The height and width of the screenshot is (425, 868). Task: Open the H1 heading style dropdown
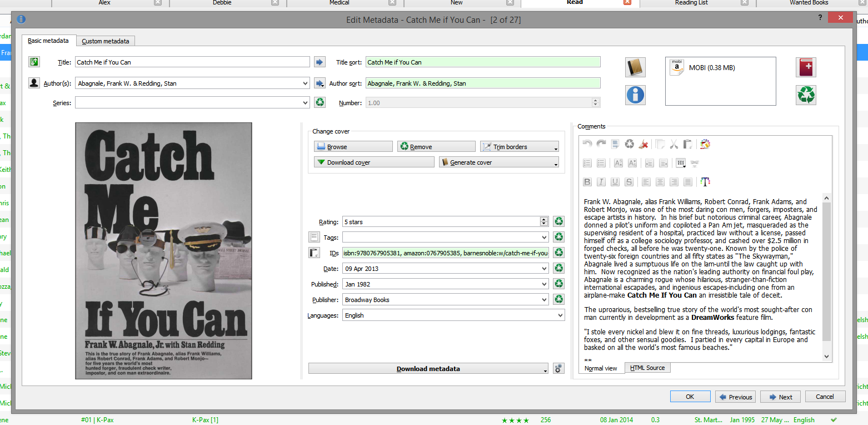click(x=681, y=163)
